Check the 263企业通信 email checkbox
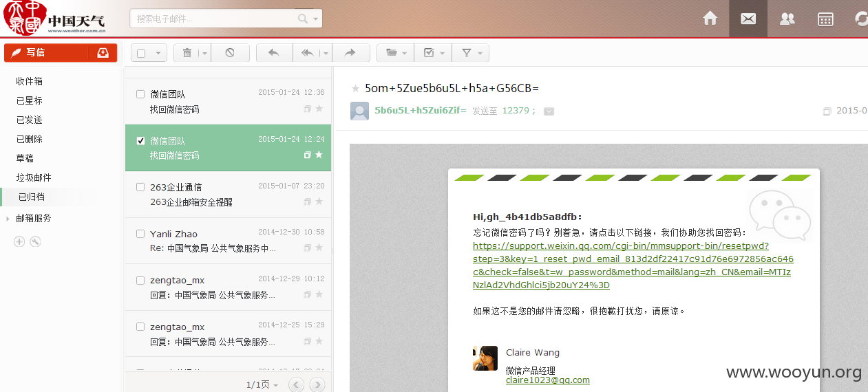868x392 pixels. (140, 186)
